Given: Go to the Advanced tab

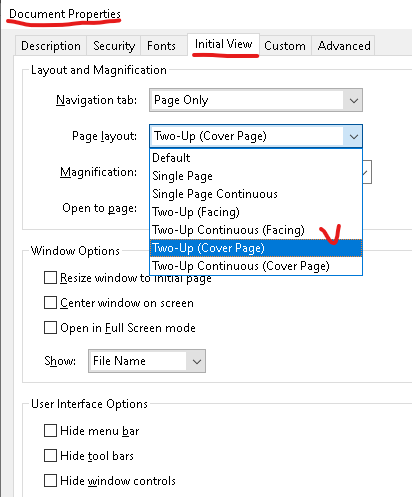Looking at the screenshot, I should tap(344, 46).
